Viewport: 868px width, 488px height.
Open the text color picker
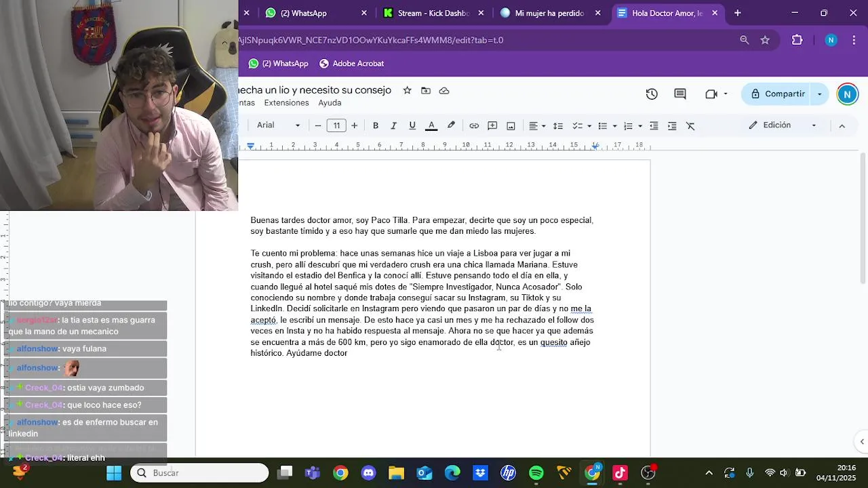tap(431, 125)
